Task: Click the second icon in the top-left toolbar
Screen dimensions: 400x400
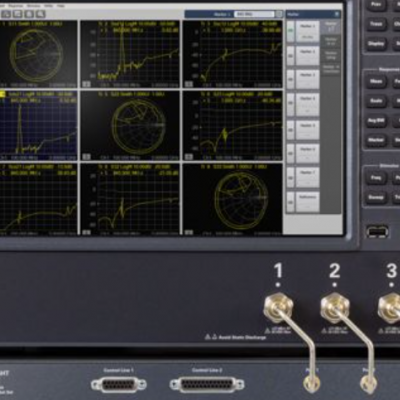Action: (x=17, y=14)
